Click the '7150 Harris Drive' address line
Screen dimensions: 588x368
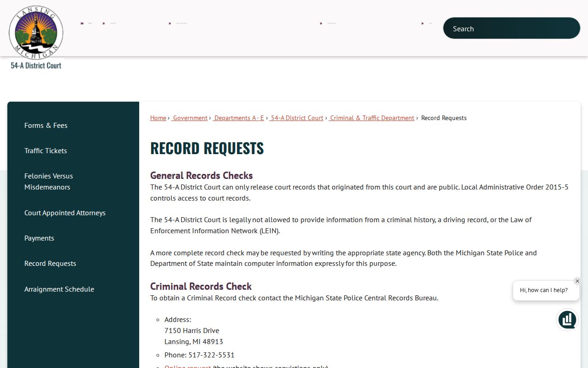(192, 330)
